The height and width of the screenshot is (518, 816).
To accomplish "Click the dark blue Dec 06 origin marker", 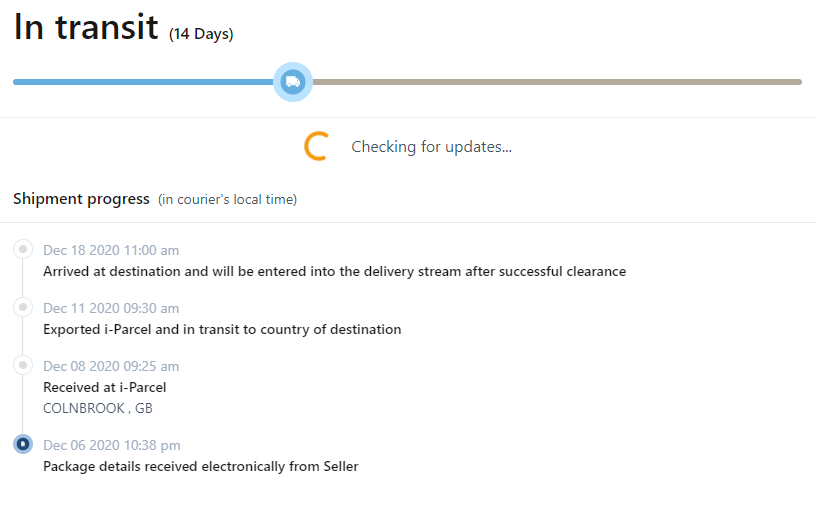I will [x=23, y=444].
